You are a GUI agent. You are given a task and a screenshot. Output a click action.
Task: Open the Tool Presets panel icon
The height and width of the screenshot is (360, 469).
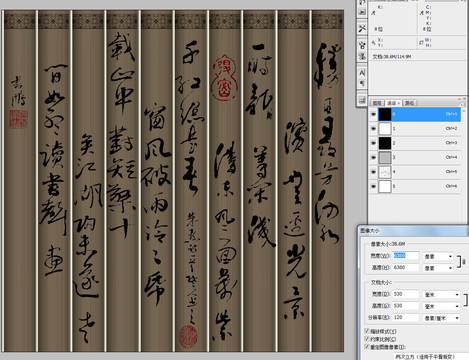pos(362,29)
